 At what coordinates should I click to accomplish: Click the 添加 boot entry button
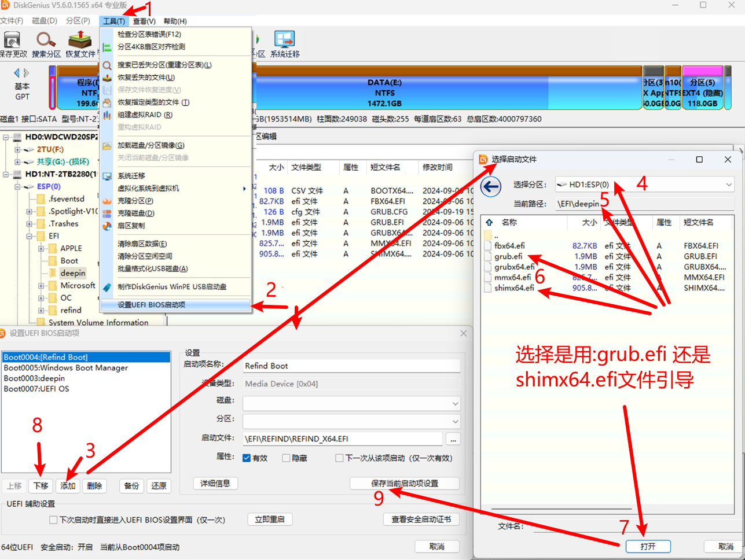click(x=68, y=486)
